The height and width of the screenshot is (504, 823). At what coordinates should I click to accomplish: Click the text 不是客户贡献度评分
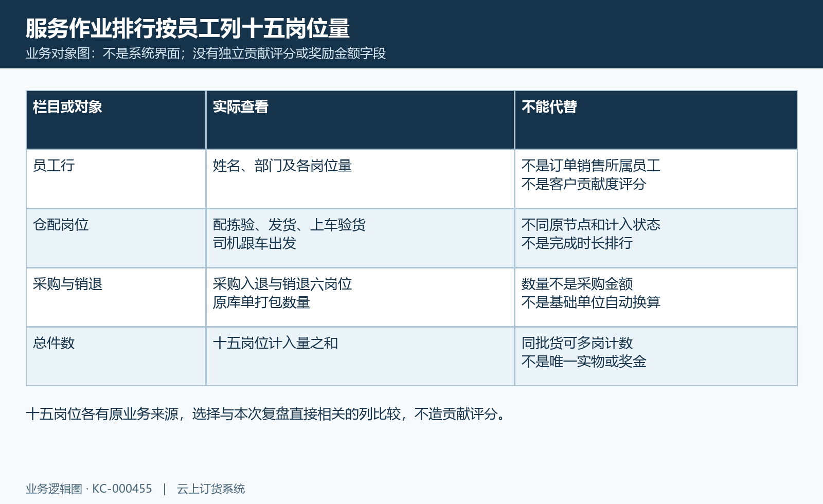point(584,184)
